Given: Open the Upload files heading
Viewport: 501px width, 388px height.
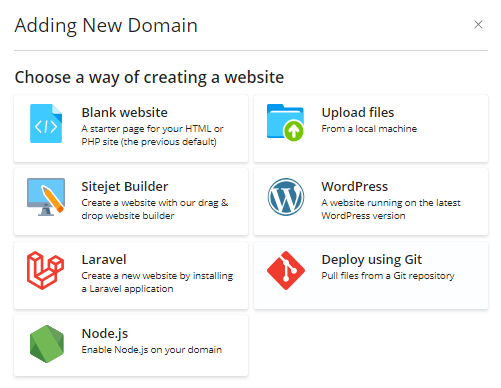Looking at the screenshot, I should click(x=358, y=112).
